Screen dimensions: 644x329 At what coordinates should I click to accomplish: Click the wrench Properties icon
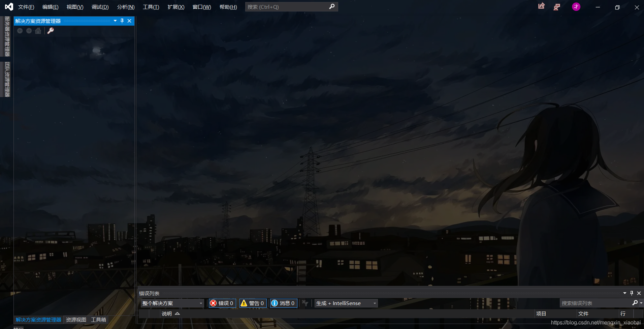[x=51, y=31]
